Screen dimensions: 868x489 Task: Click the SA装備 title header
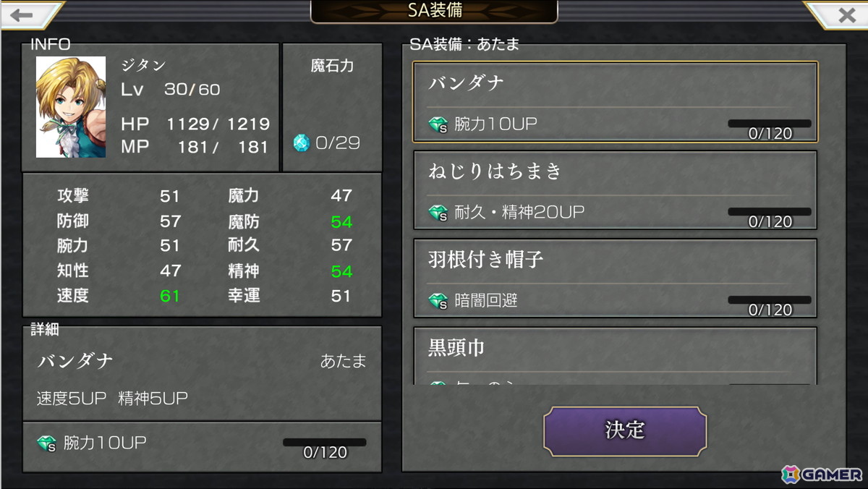pos(434,11)
